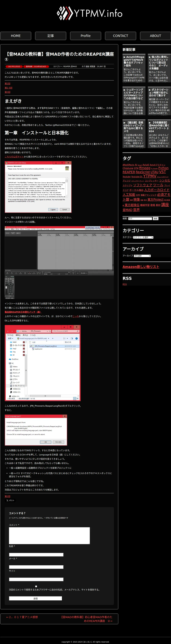Open the CONTACT navigation tab

(120, 36)
